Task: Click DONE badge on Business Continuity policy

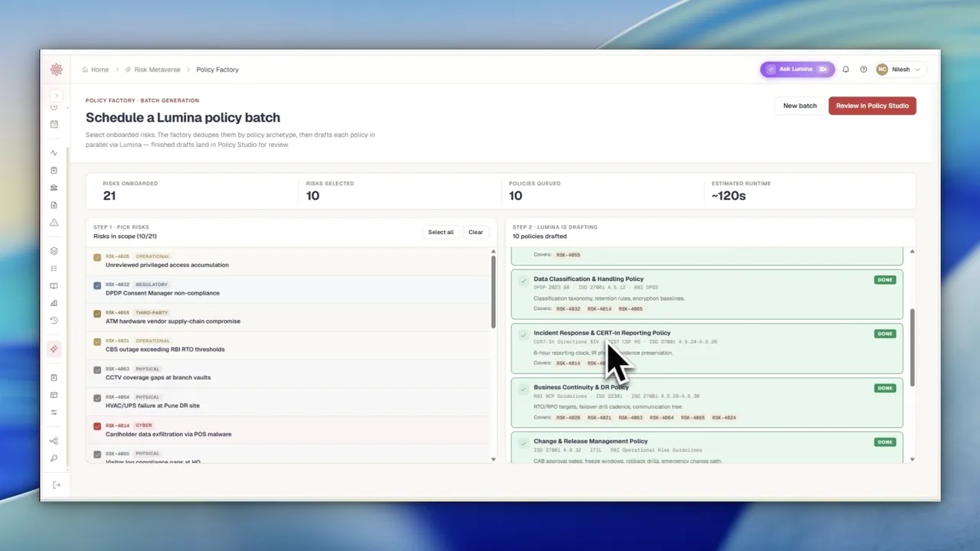Action: pos(885,388)
